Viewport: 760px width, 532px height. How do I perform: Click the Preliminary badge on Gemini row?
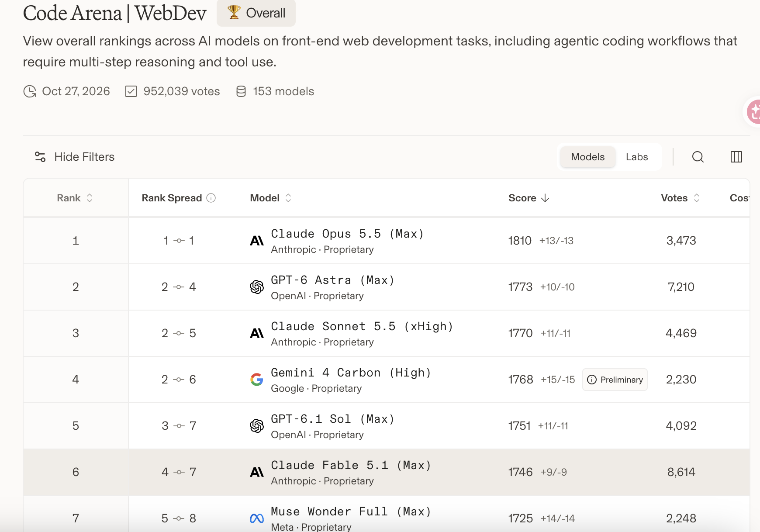(x=615, y=380)
